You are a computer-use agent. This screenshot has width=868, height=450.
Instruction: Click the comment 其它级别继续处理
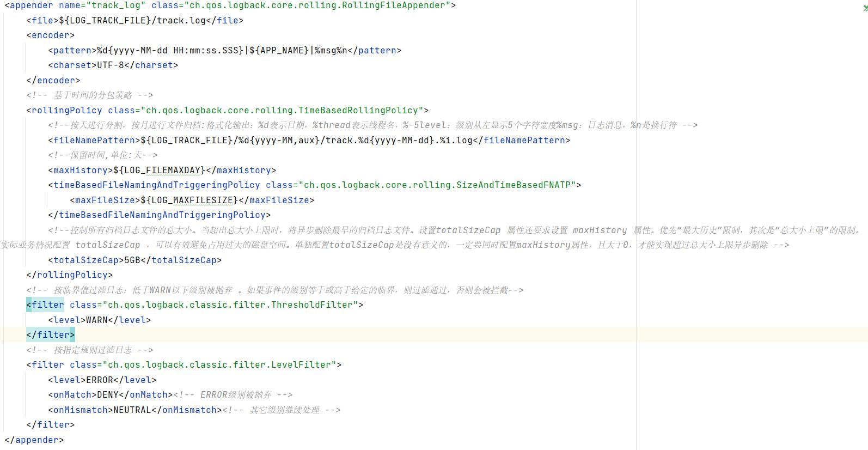click(282, 410)
